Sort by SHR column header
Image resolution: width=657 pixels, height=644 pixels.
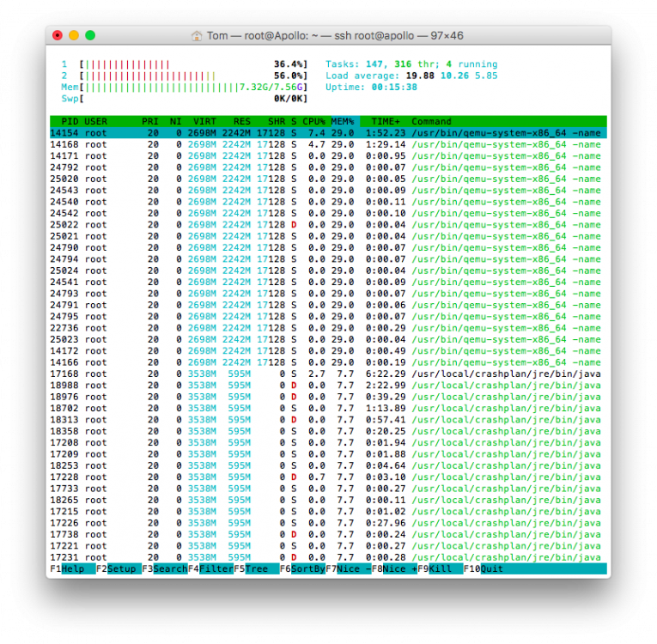(277, 122)
